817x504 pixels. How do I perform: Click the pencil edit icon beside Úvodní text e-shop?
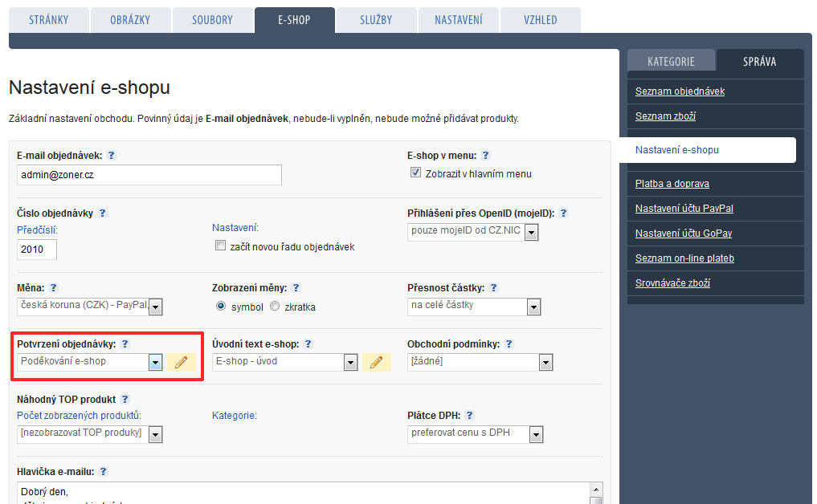click(x=376, y=362)
